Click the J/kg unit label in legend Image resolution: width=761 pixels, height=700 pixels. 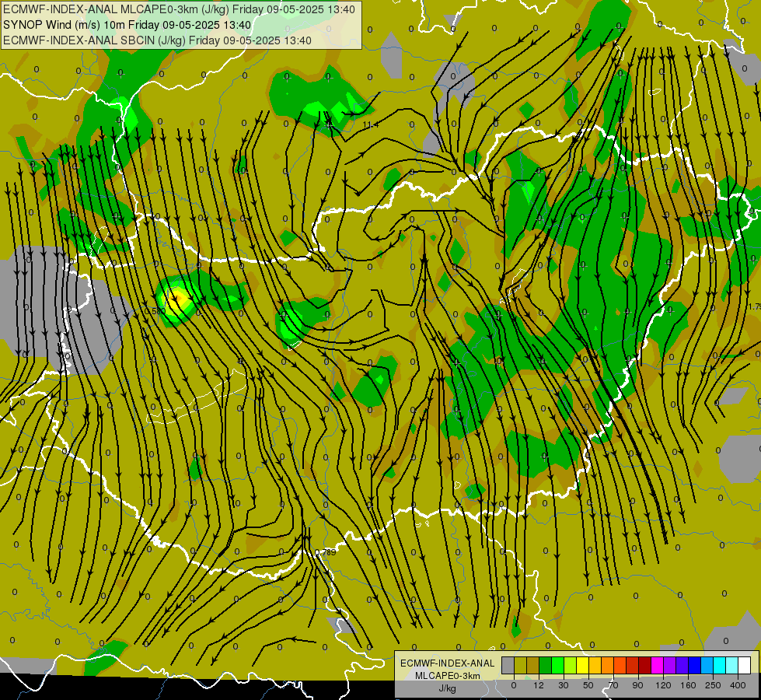(447, 688)
